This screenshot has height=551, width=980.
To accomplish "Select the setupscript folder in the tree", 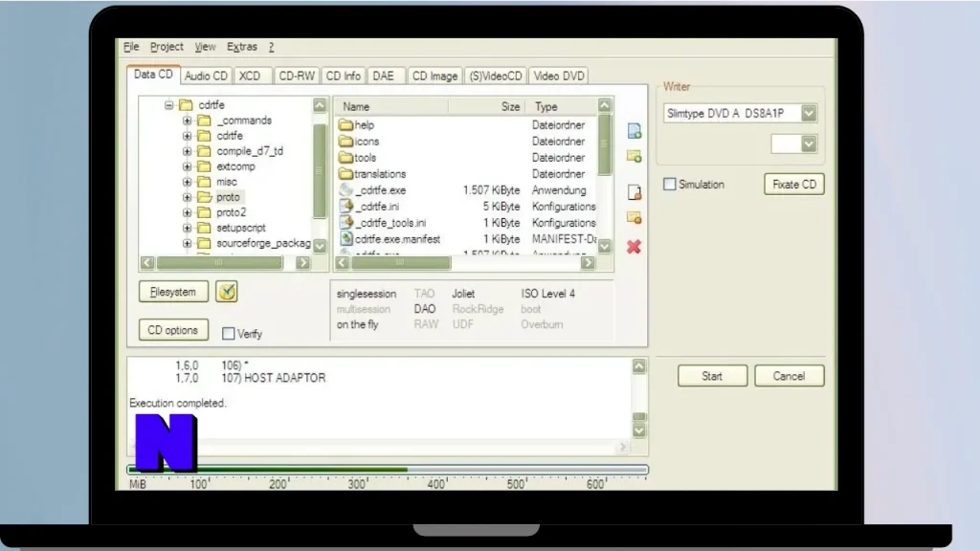I will pyautogui.click(x=232, y=228).
